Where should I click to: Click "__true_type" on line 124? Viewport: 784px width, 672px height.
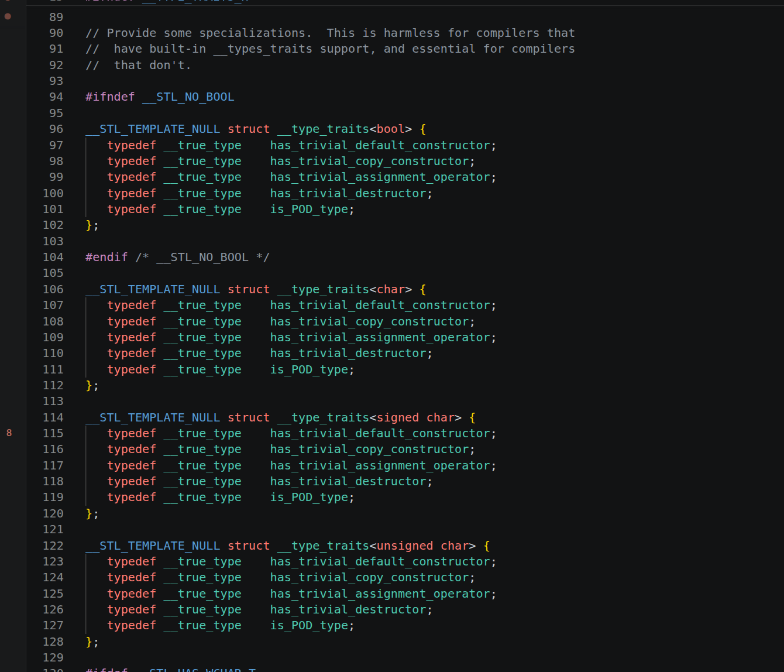(x=202, y=577)
